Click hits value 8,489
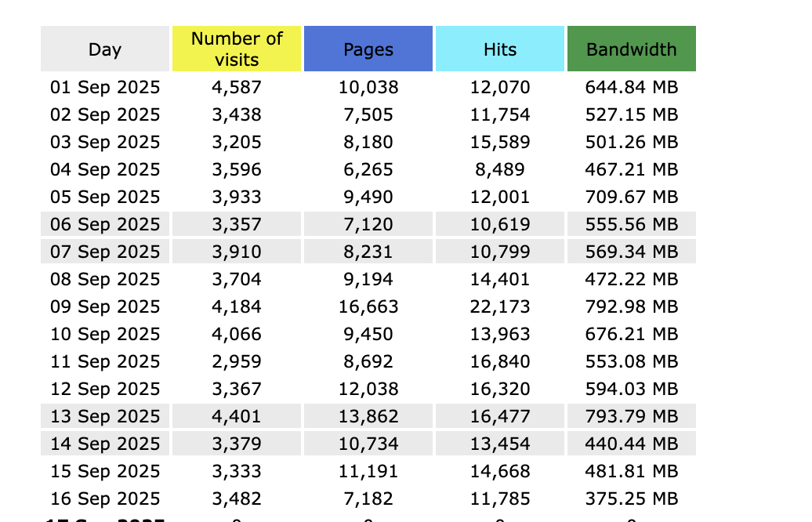 click(500, 169)
